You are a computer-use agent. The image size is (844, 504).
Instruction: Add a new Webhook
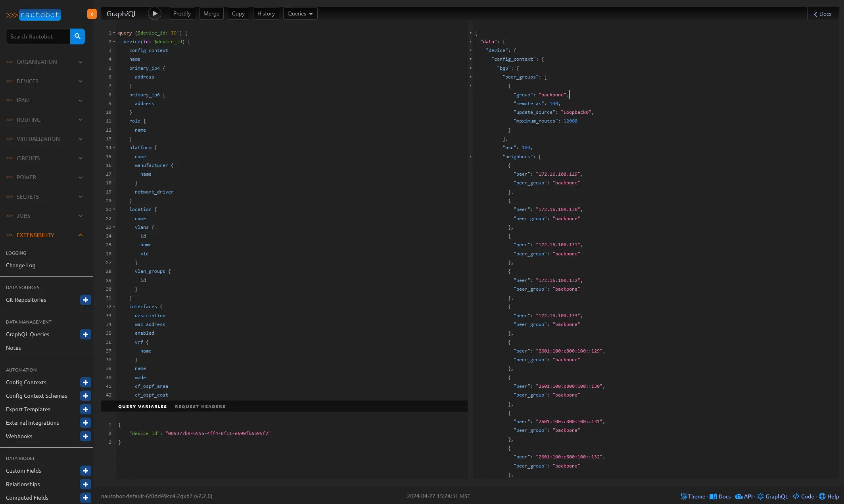coord(86,436)
